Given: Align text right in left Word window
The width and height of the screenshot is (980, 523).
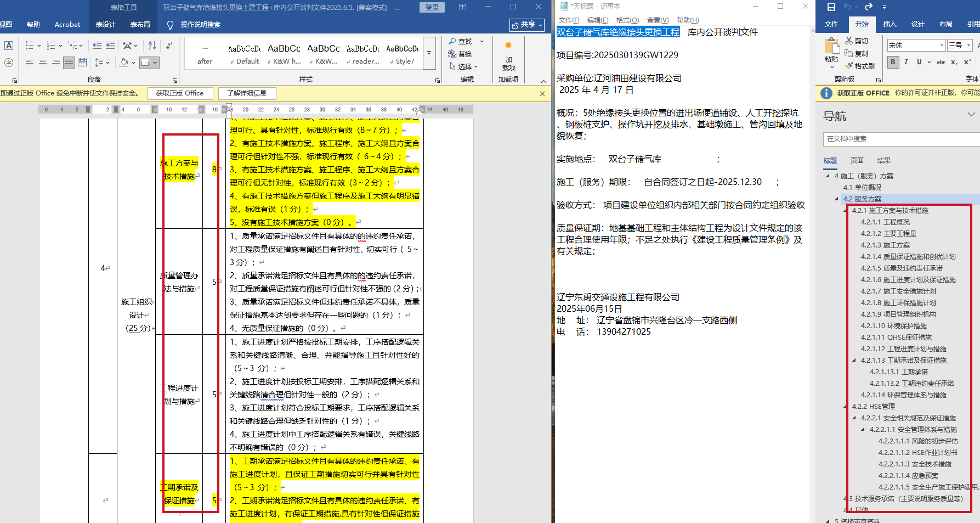Looking at the screenshot, I should [56, 63].
